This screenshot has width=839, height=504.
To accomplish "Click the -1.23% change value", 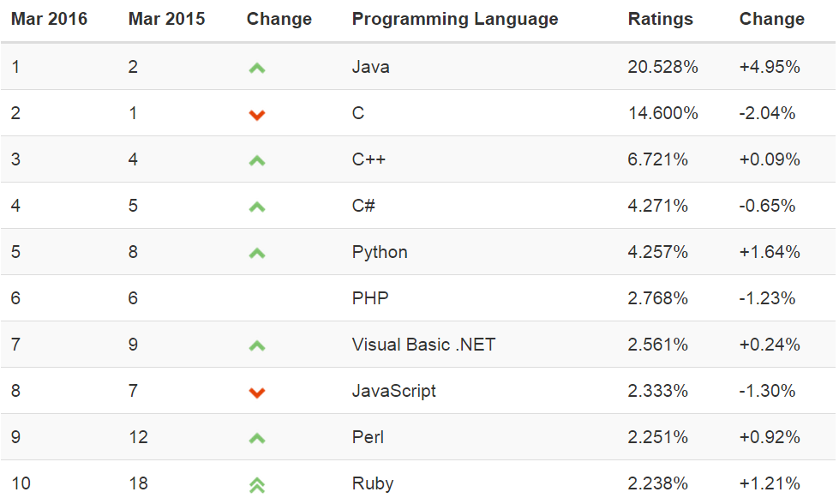I will (x=767, y=298).
